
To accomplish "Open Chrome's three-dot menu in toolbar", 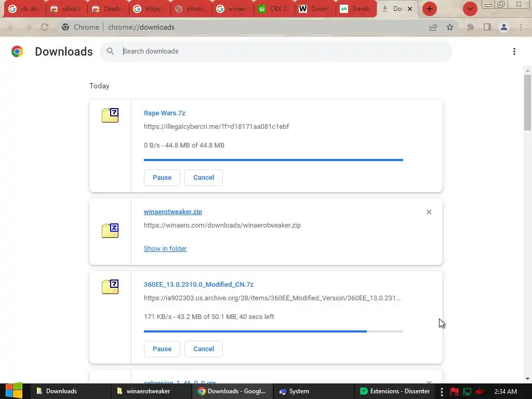I will pyautogui.click(x=521, y=27).
